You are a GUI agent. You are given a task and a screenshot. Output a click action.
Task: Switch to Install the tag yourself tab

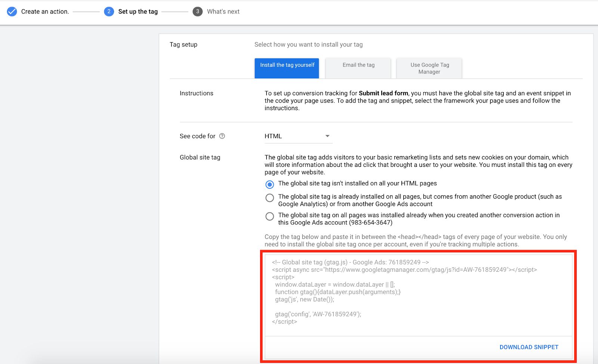point(287,68)
